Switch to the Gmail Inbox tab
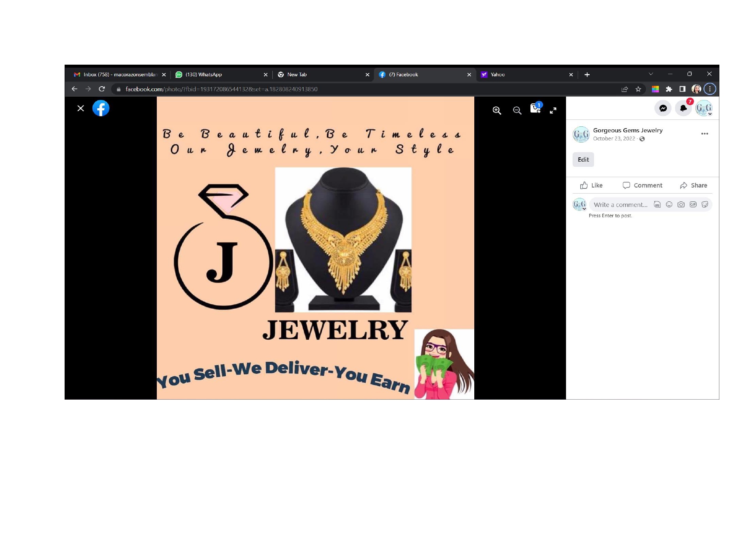This screenshot has width=756, height=535. click(x=119, y=75)
